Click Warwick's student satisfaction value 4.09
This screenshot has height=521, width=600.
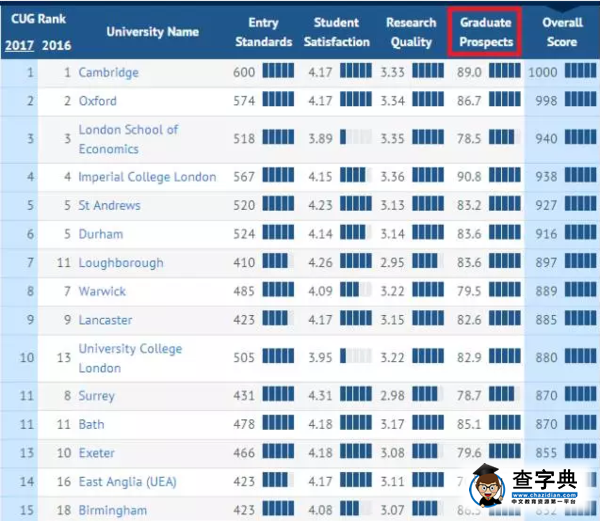[321, 291]
